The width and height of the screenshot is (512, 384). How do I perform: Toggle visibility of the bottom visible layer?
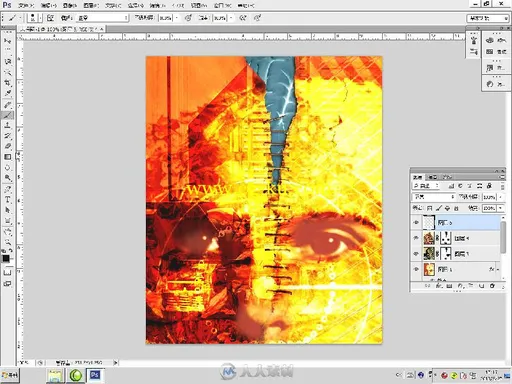click(x=416, y=269)
